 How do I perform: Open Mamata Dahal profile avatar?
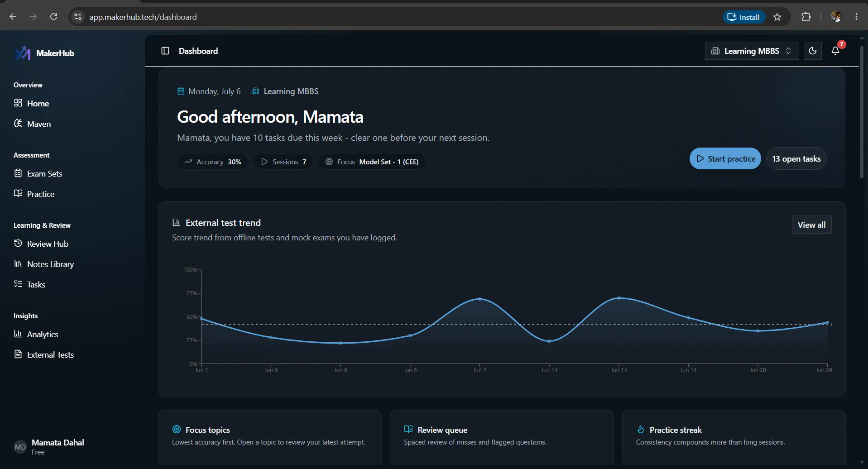click(20, 447)
